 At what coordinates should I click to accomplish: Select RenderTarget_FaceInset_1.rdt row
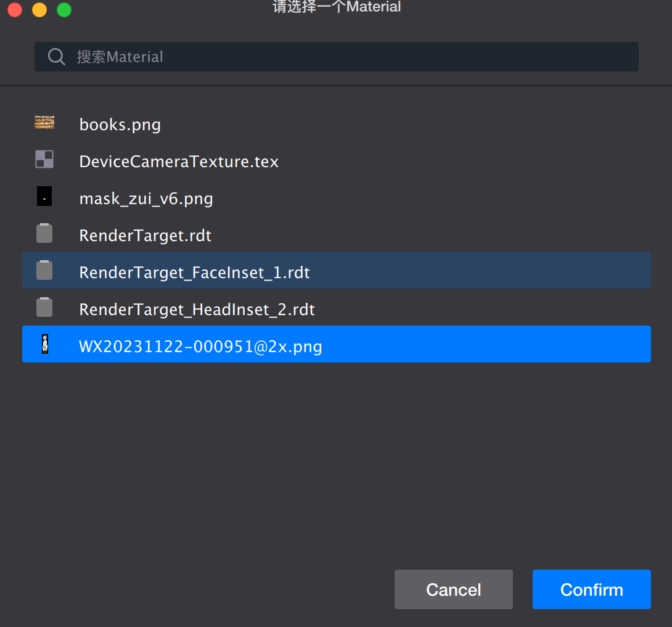point(194,273)
